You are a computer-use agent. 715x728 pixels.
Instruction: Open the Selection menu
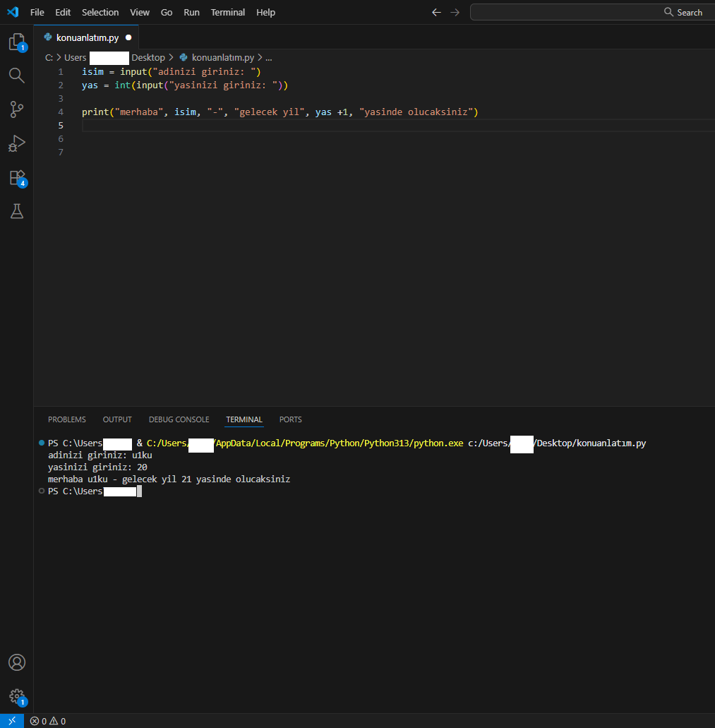pos(100,13)
